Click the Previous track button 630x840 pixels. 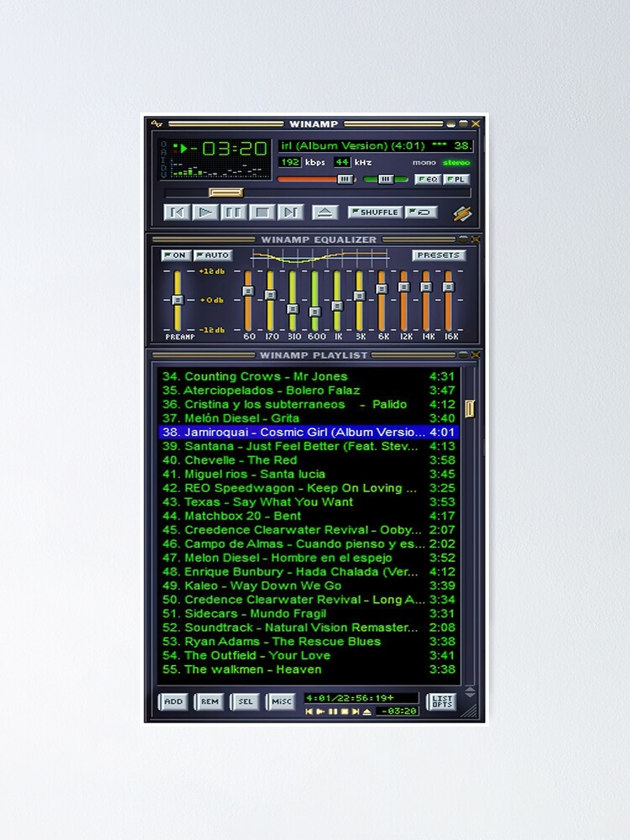click(x=177, y=213)
